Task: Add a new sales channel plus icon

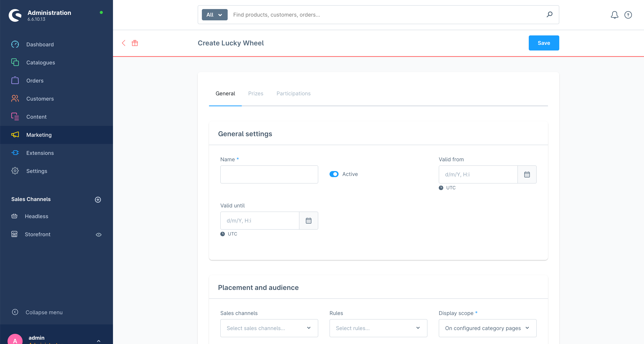Action: click(x=98, y=199)
